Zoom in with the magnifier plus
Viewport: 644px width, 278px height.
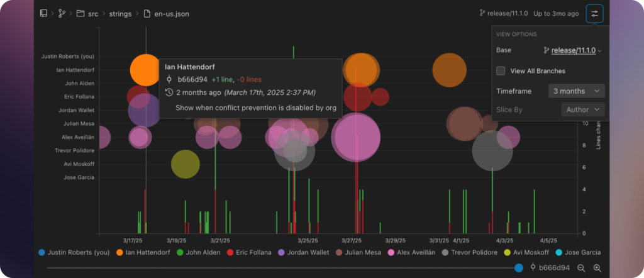597,268
